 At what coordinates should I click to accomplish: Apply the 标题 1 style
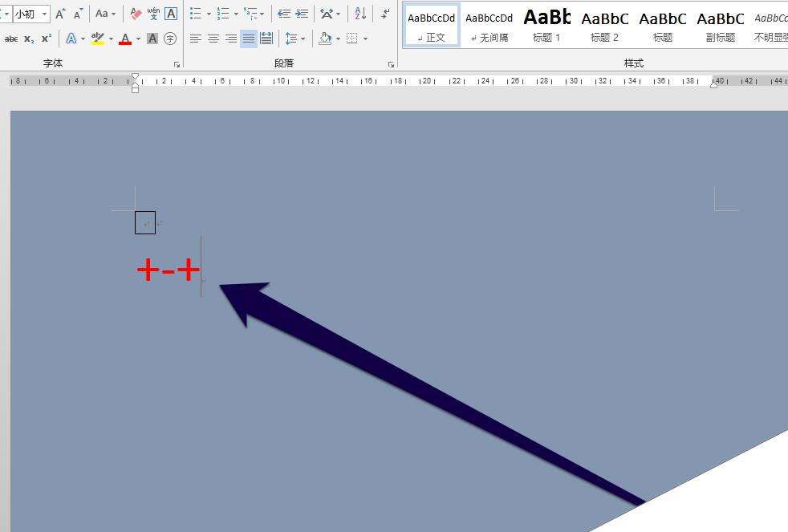[546, 26]
